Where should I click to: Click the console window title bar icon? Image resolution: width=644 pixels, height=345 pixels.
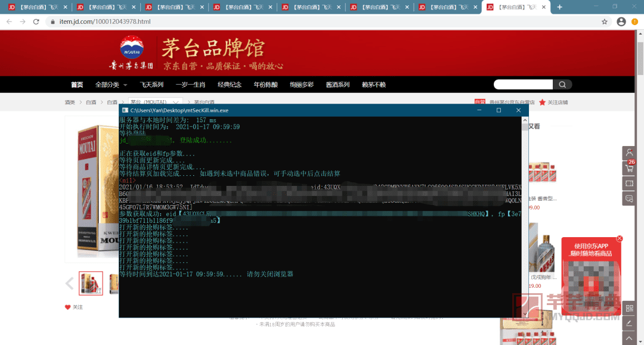coord(125,110)
